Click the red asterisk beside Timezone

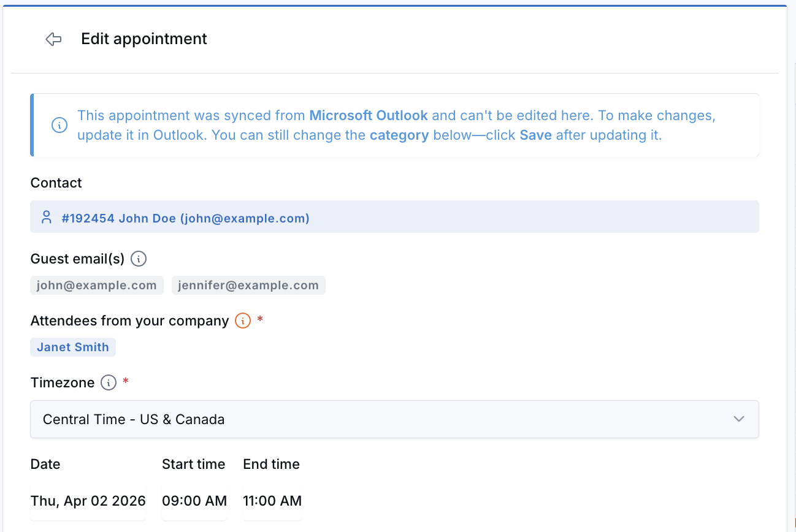pyautogui.click(x=124, y=380)
